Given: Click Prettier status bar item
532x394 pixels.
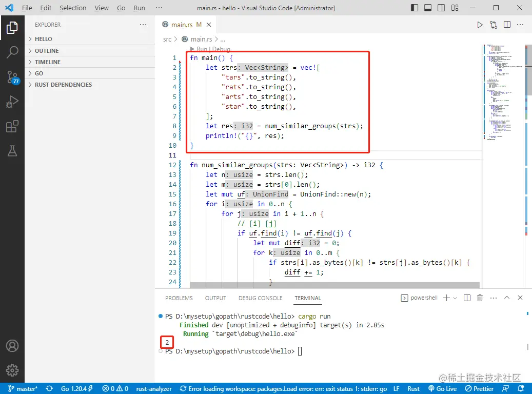Looking at the screenshot, I should [x=479, y=388].
